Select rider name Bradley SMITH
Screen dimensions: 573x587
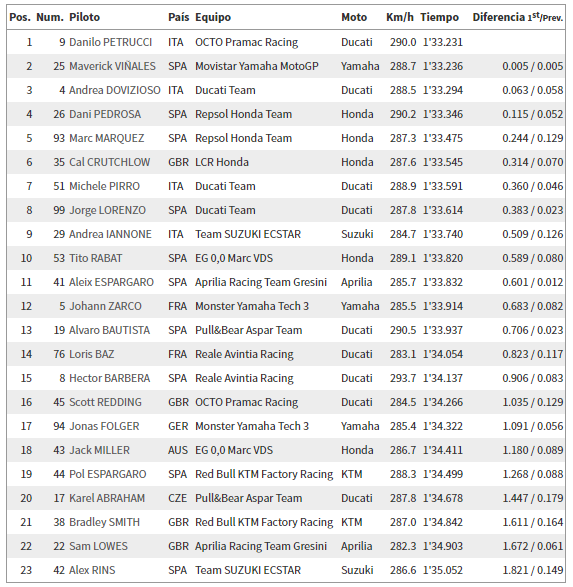tap(104, 522)
